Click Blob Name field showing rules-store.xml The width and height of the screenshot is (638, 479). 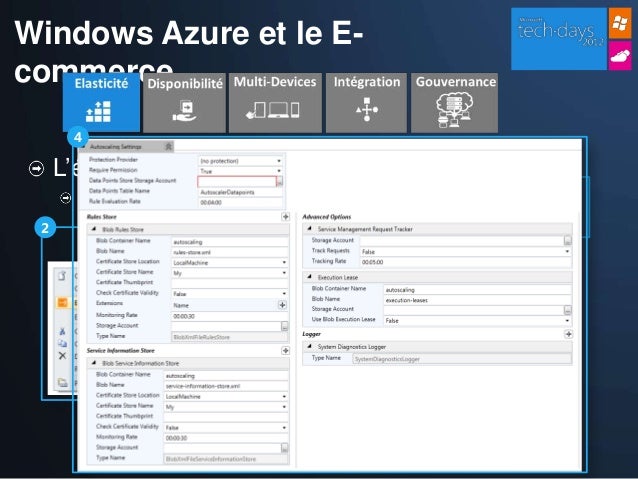[x=229, y=252]
